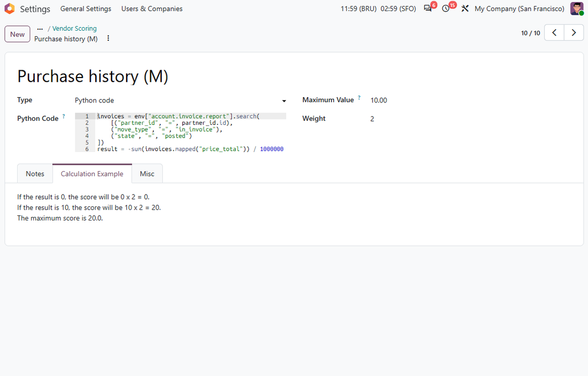Viewport: 588px width, 376px height.
Task: Open the record actions kebab menu
Action: click(x=108, y=38)
